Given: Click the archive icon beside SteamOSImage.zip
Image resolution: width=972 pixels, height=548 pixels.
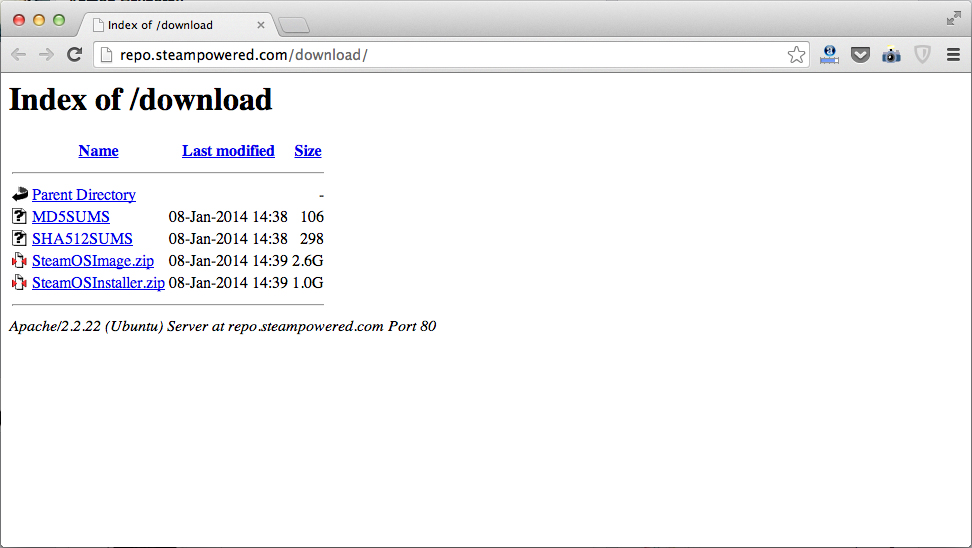Looking at the screenshot, I should 19,260.
